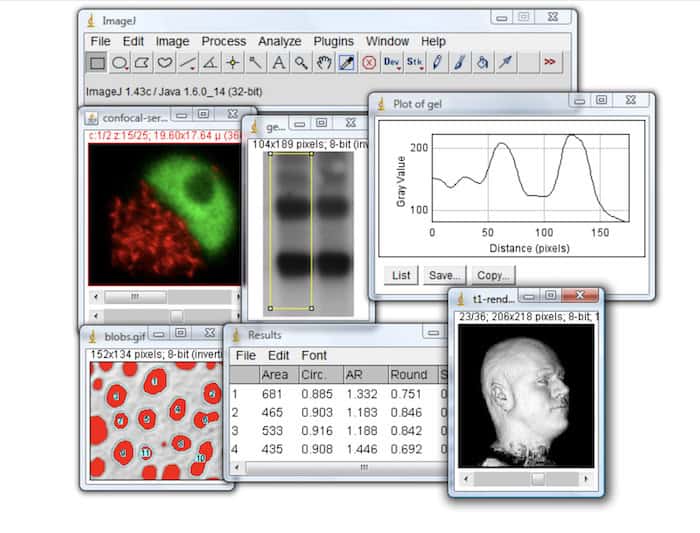The height and width of the screenshot is (533, 700).
Task: Click the rendered head image in t1-rendering
Action: (x=526, y=396)
